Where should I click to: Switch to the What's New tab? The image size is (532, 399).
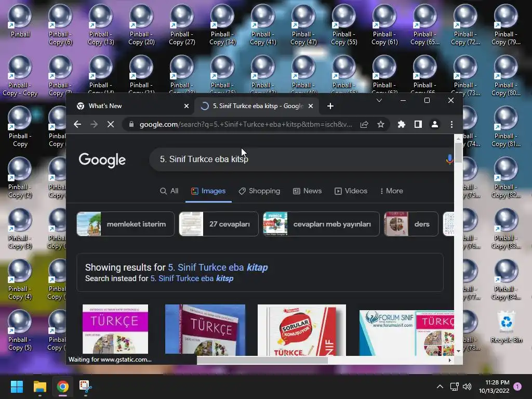point(132,106)
